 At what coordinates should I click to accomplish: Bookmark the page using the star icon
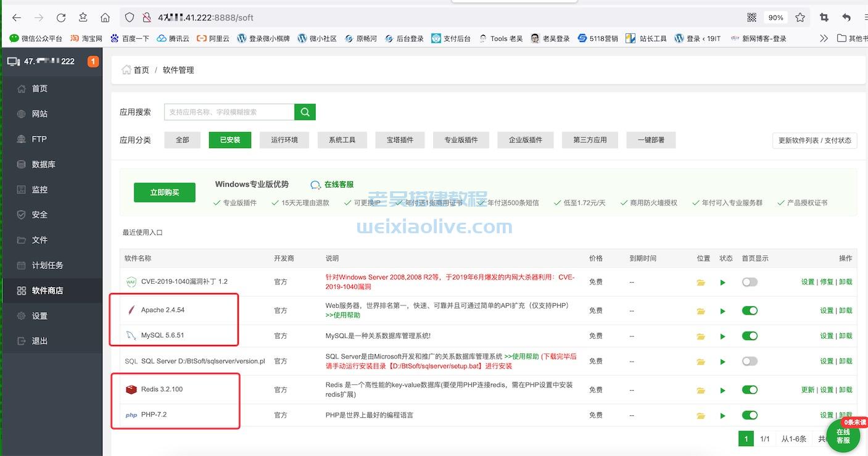tap(800, 18)
